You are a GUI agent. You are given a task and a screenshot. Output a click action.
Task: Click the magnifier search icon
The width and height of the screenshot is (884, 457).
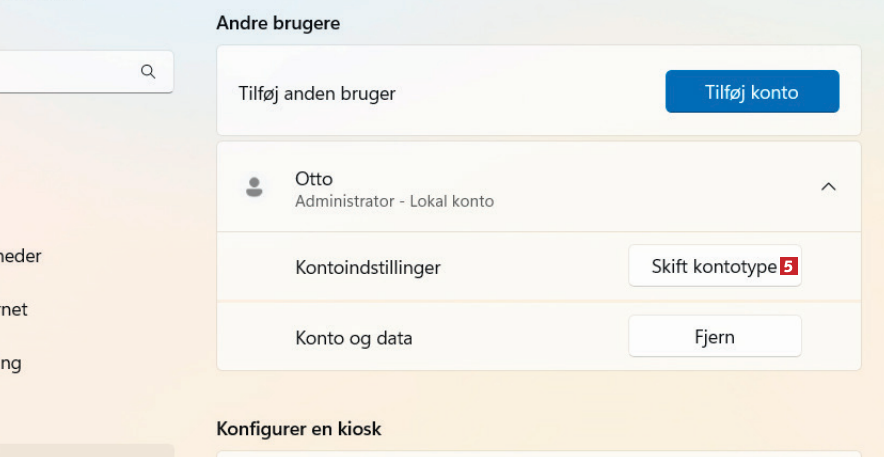coord(148,72)
